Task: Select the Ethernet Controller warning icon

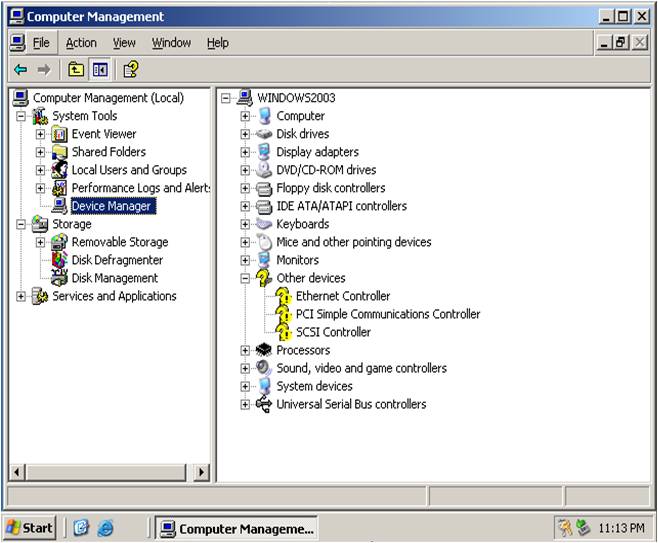Action: pos(283,296)
